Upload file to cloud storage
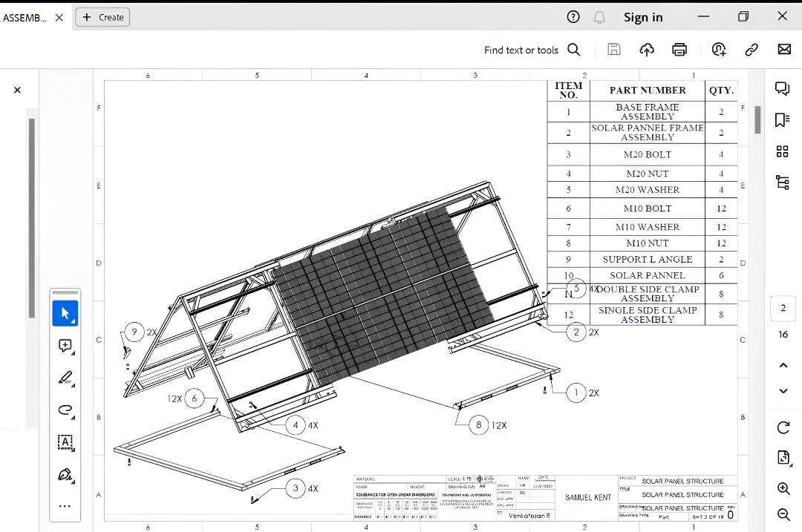 [x=647, y=50]
